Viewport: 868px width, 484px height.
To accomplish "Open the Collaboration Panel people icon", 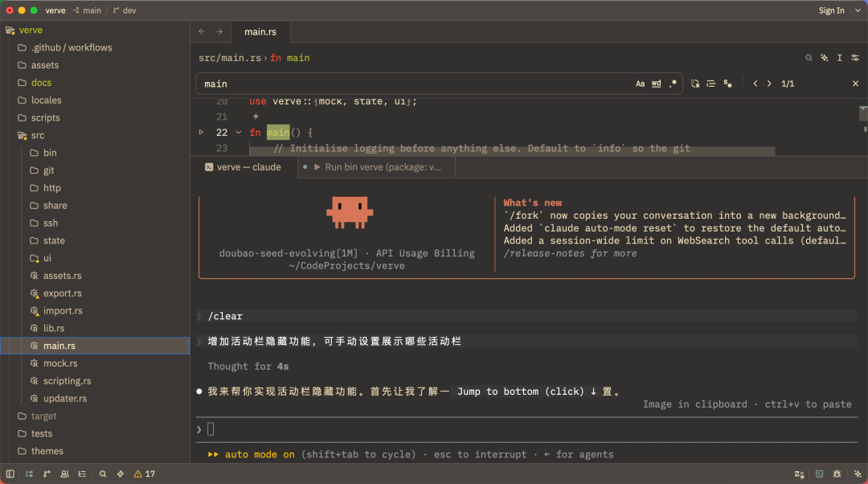I will point(65,474).
